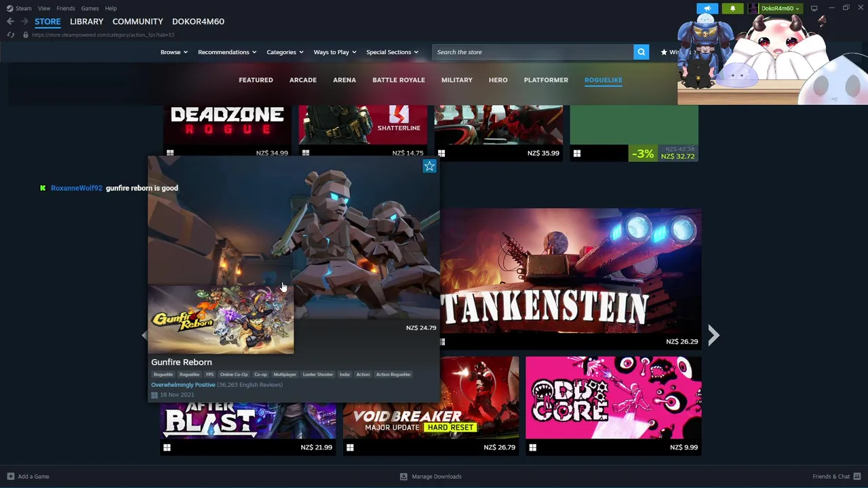Open the Help menu

[x=111, y=8]
